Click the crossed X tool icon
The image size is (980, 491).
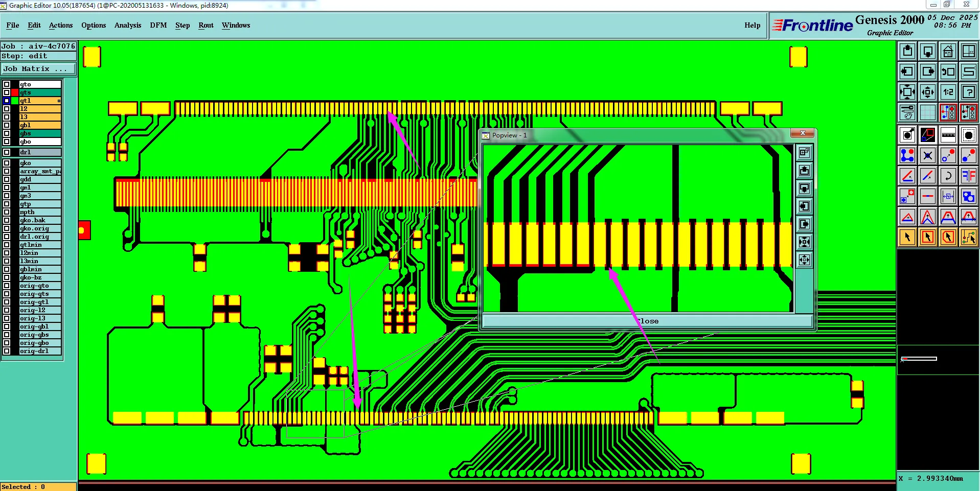928,155
